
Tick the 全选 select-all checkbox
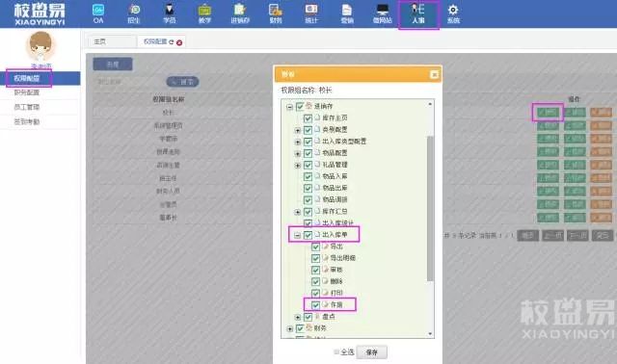point(336,351)
